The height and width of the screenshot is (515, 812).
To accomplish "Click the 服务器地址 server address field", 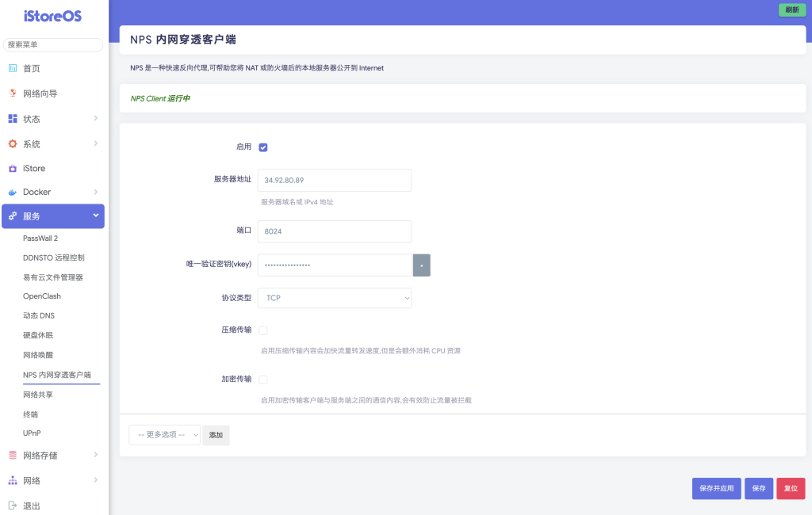I will click(335, 180).
